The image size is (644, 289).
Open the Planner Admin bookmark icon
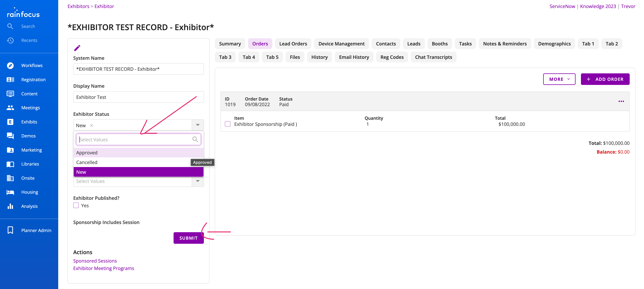coord(10,230)
